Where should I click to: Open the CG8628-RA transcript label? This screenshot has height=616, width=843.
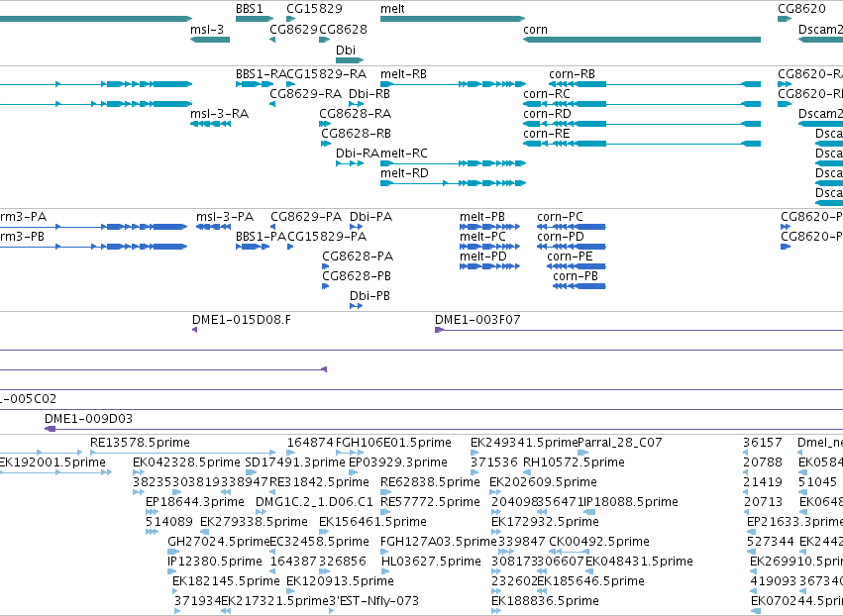356,114
